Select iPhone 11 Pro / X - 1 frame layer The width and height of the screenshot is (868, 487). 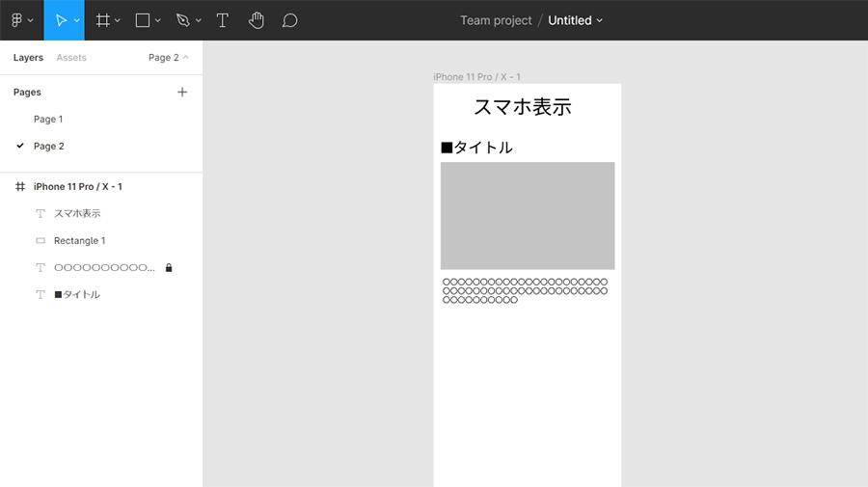click(77, 186)
